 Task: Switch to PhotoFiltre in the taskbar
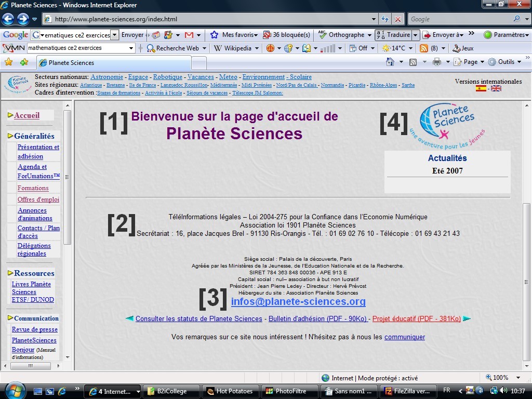[x=291, y=391]
